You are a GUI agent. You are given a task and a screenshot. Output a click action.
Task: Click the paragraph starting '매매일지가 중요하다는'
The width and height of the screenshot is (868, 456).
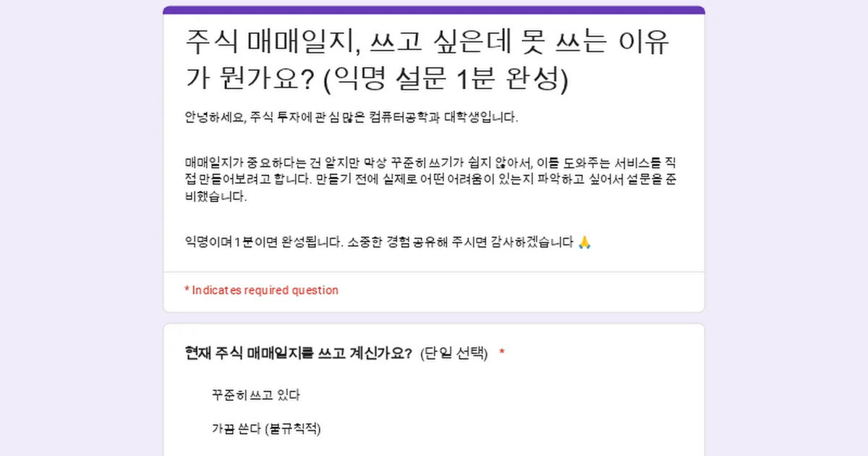pyautogui.click(x=430, y=180)
